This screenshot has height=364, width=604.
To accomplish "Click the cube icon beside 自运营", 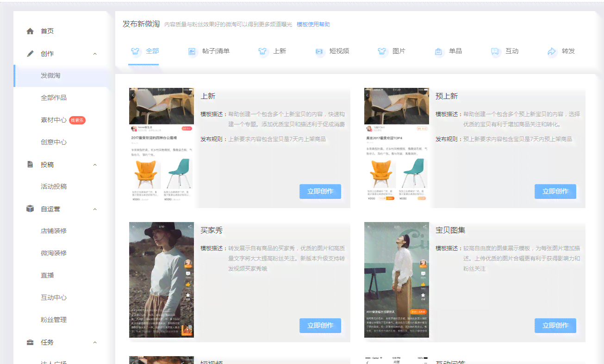I will (30, 209).
